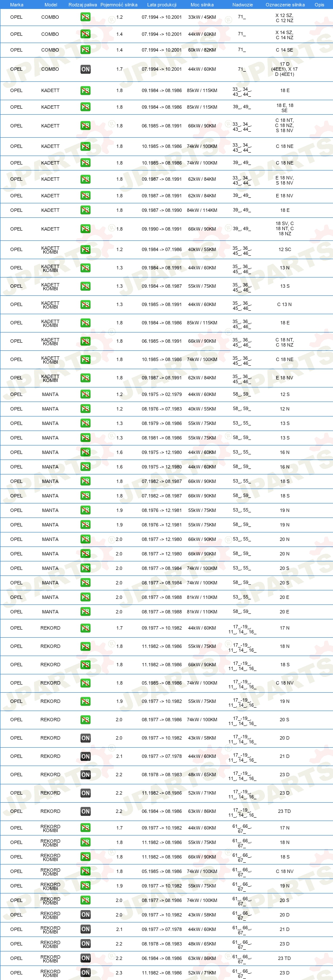Click petrol icon in COMBO C 14 SE row
Image resolution: width=333 pixels, height=980 pixels.
click(86, 50)
